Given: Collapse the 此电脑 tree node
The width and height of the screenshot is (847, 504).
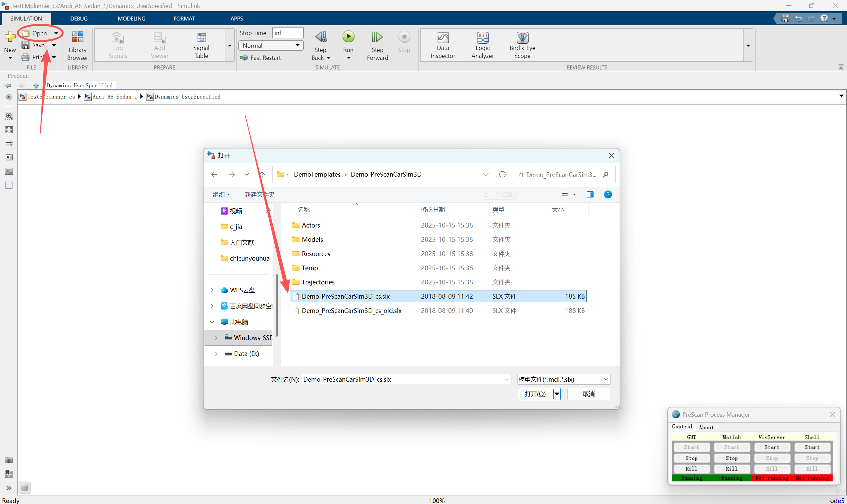Looking at the screenshot, I should [212, 321].
